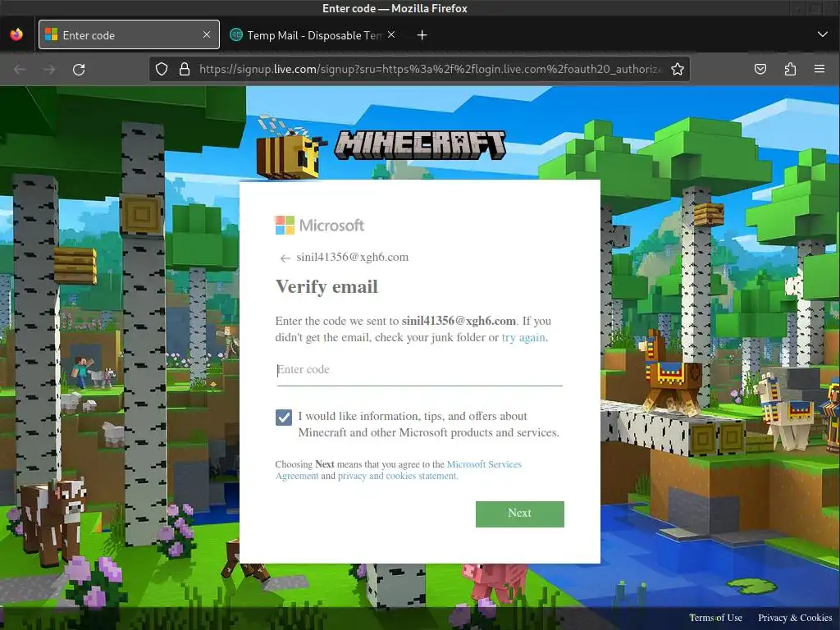Open a new tab with plus button
Image resolution: width=840 pixels, height=630 pixels.
point(422,35)
